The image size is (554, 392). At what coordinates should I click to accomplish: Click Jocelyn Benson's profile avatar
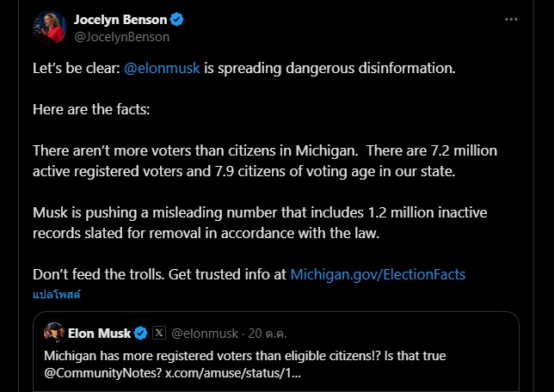(49, 27)
